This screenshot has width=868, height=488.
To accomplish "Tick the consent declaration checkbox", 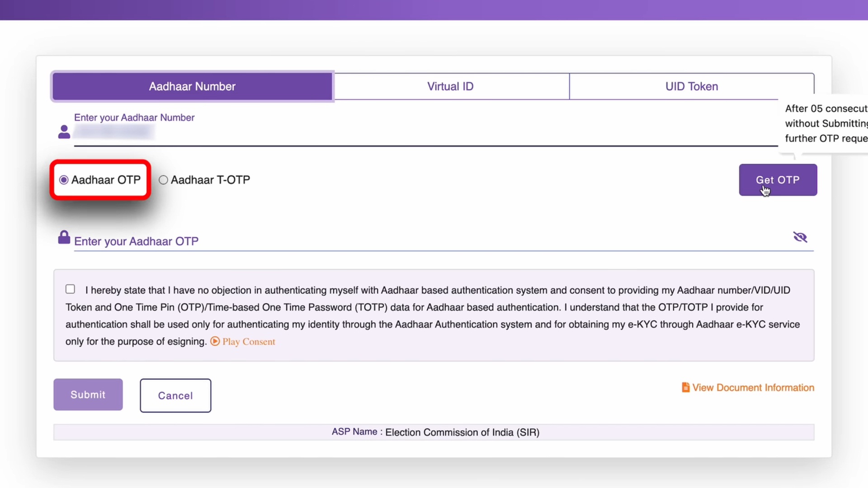I will [x=70, y=289].
